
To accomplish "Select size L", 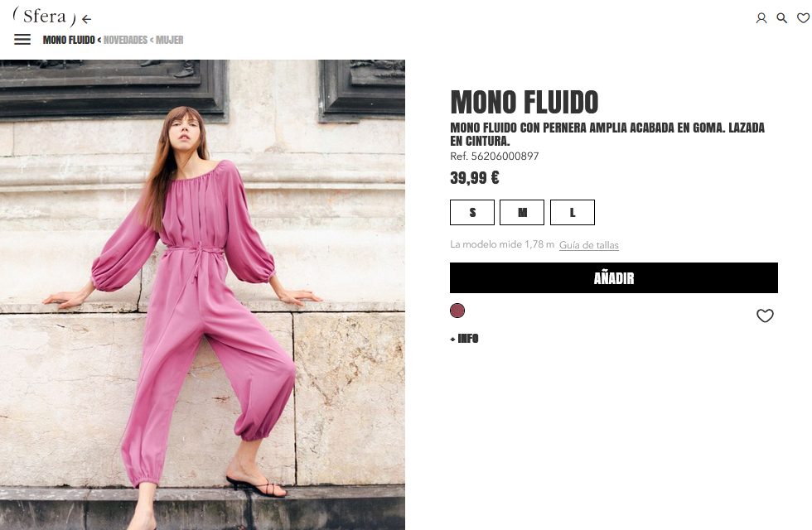I will click(573, 212).
